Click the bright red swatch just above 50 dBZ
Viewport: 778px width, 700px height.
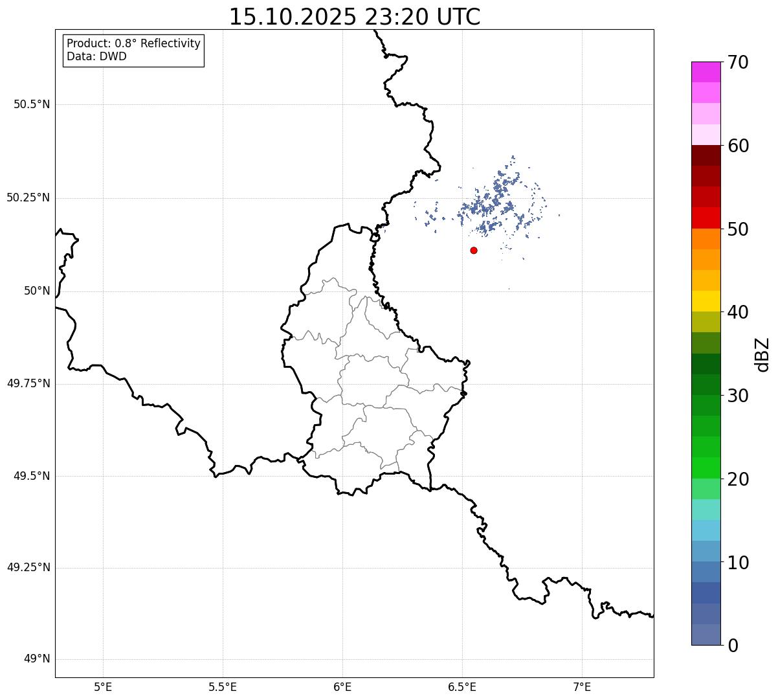click(706, 218)
